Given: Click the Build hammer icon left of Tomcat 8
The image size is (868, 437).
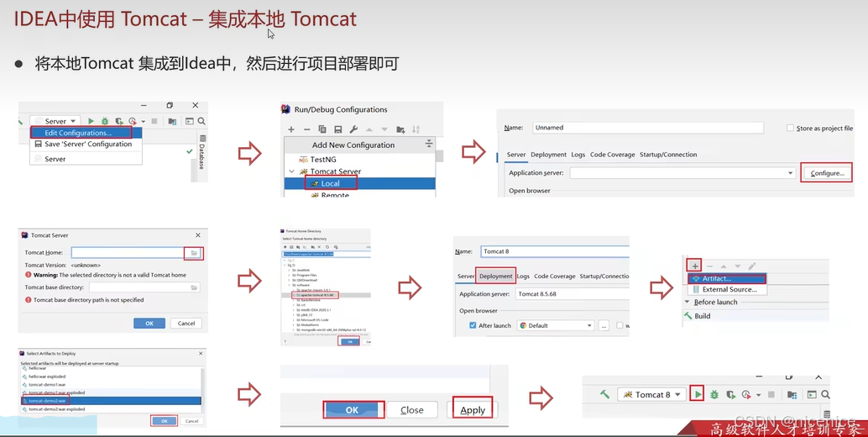Looking at the screenshot, I should tap(604, 394).
